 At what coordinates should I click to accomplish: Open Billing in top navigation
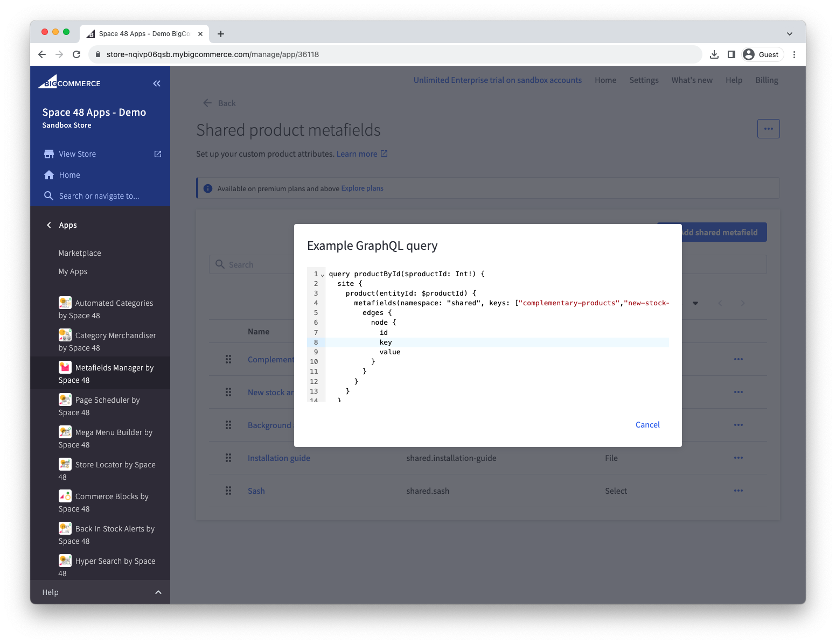[x=767, y=80]
